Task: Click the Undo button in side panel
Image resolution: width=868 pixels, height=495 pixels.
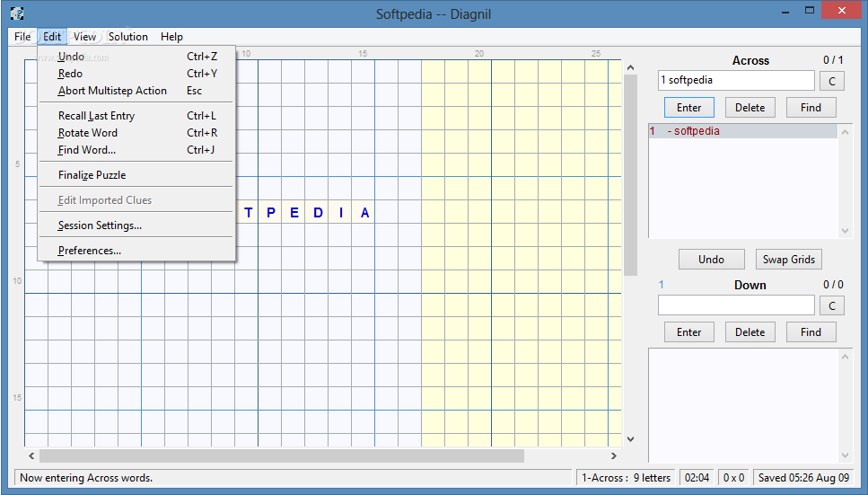Action: tap(711, 260)
